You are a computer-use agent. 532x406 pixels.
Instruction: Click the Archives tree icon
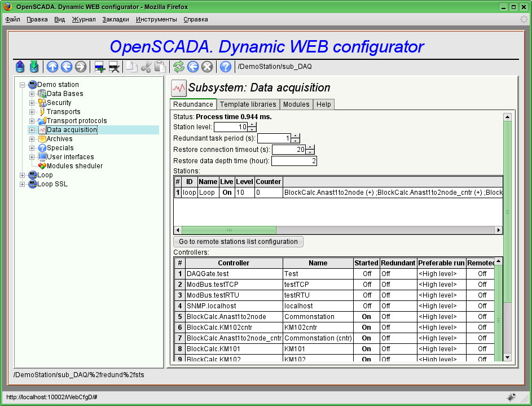[x=42, y=139]
